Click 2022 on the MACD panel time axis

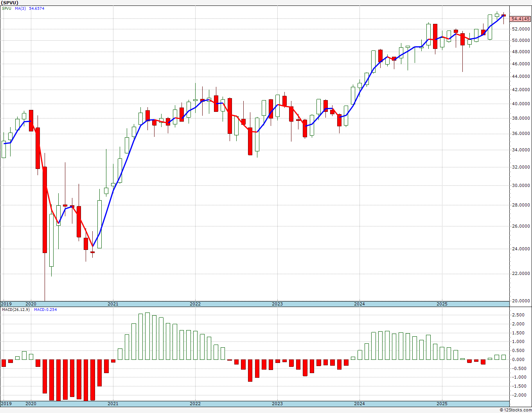[x=195, y=404]
